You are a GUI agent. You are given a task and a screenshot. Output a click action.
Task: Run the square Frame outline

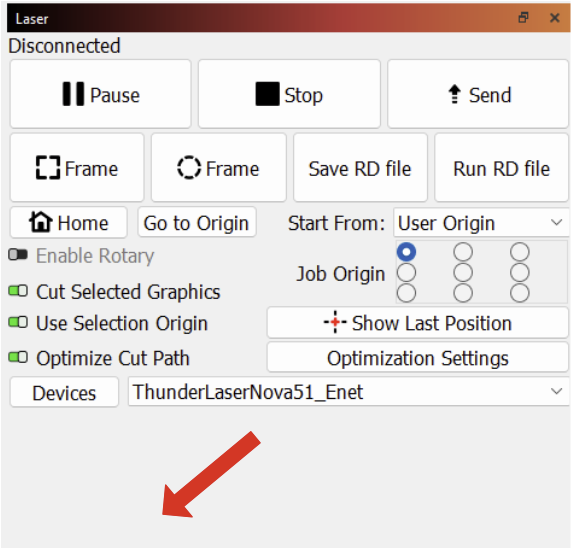[77, 168]
